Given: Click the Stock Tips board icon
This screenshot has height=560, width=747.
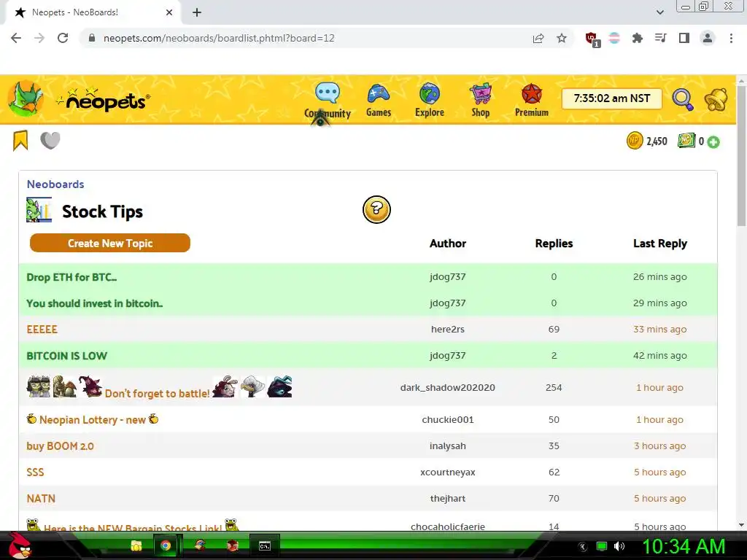Looking at the screenshot, I should click(x=39, y=210).
